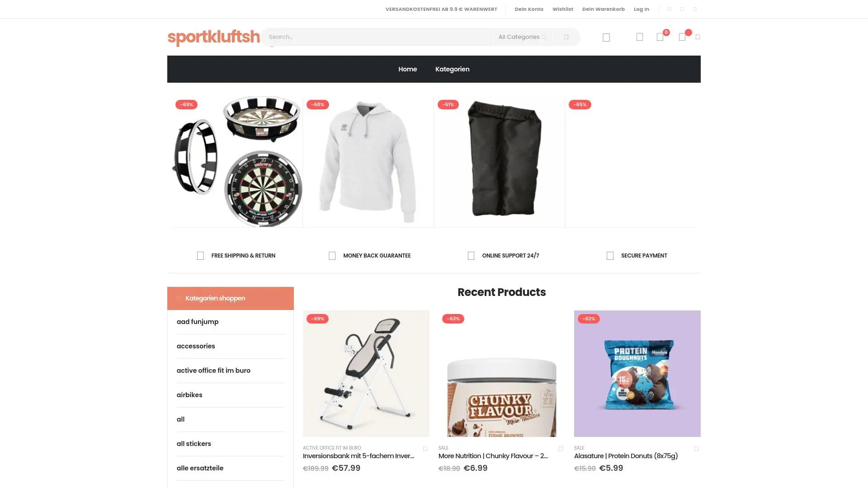The width and height of the screenshot is (868, 488).
Task: Open the Unicorn dartboard product thumbnail
Action: 237,162
